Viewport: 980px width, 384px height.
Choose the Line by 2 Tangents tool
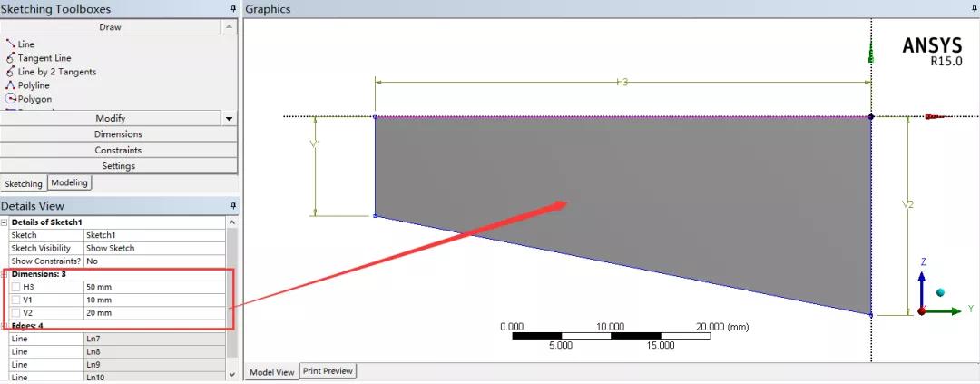click(51, 72)
